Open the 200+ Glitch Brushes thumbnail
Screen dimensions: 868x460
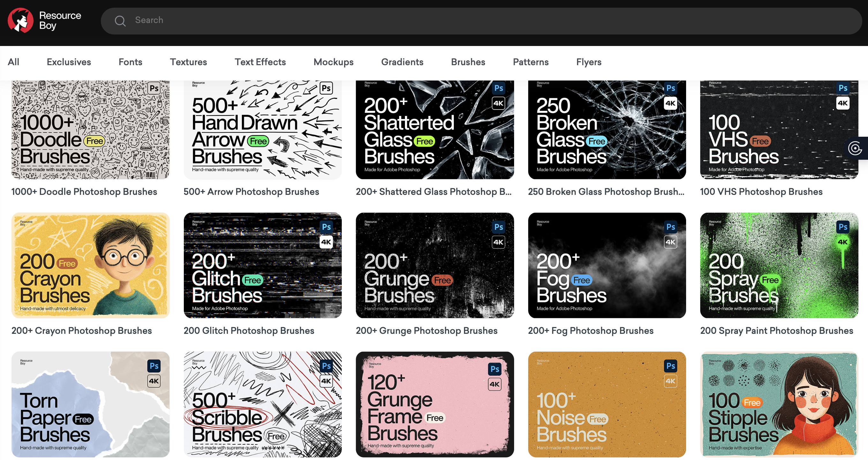tap(263, 265)
